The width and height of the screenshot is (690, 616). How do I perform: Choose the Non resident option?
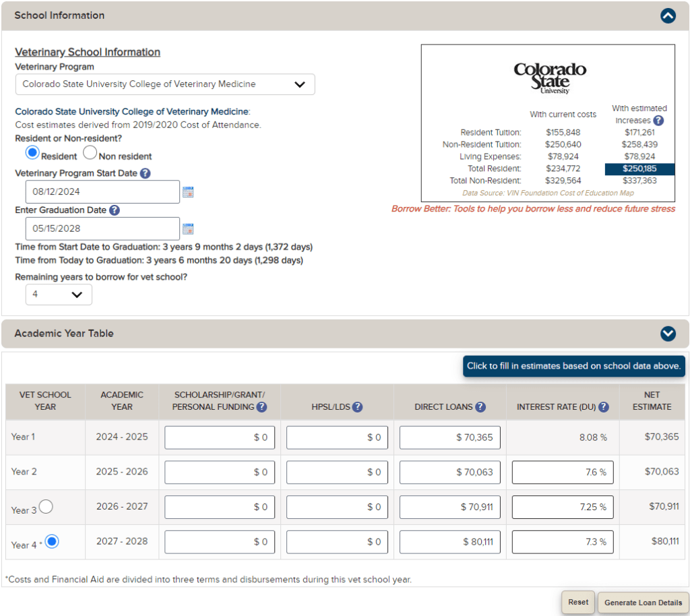90,153
